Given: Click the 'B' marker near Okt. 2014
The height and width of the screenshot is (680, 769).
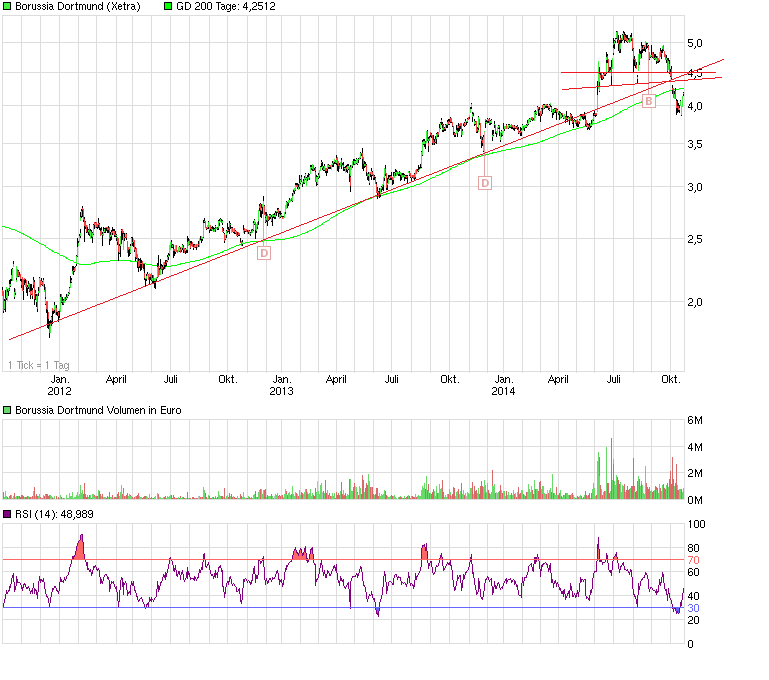Looking at the screenshot, I should [648, 101].
